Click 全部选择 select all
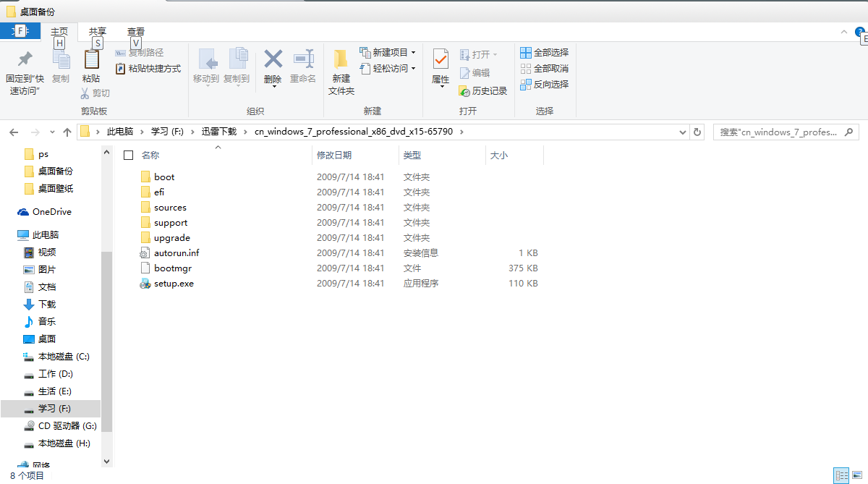 point(545,53)
